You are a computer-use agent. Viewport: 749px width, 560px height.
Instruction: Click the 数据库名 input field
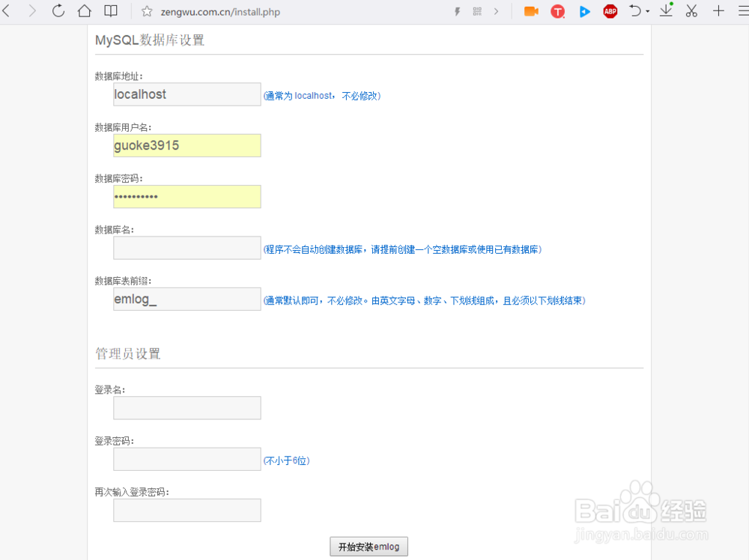(x=187, y=247)
